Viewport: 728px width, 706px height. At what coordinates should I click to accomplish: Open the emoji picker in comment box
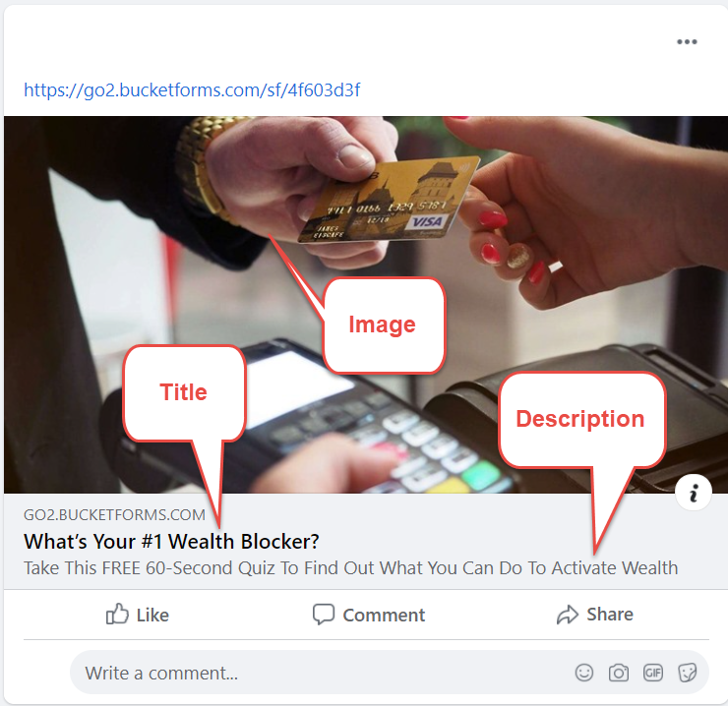584,673
